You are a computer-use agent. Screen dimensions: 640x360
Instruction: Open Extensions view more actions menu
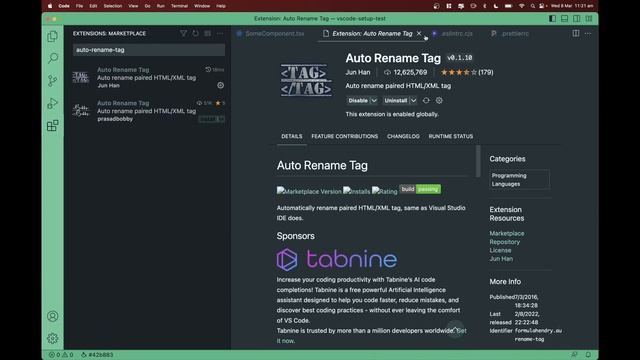point(220,33)
